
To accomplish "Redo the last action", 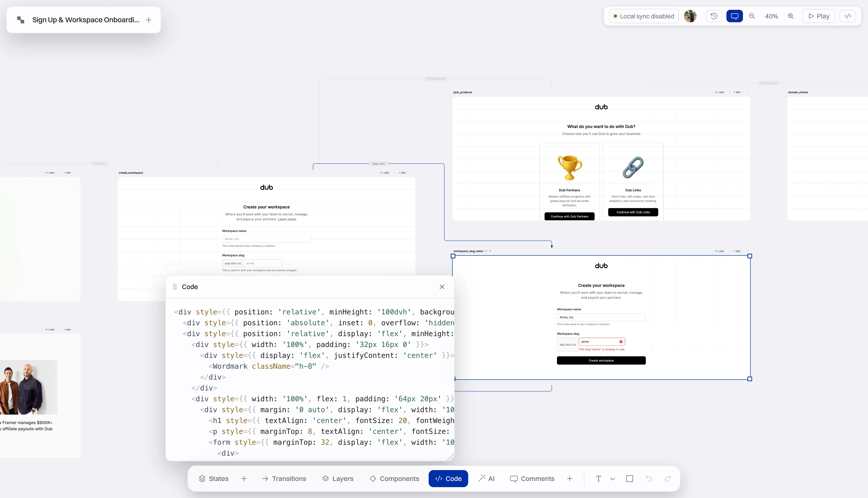I will 668,479.
